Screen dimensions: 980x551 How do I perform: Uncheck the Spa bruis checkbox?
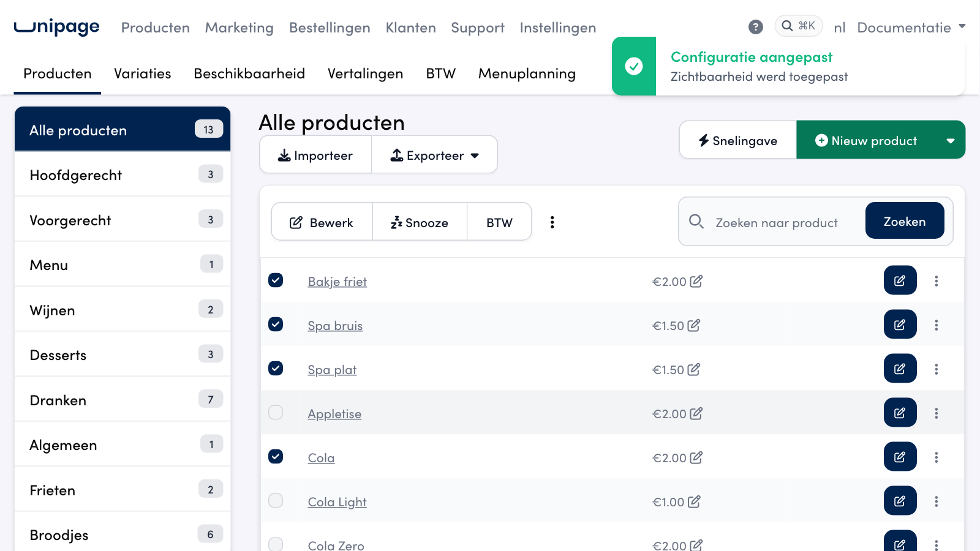276,324
